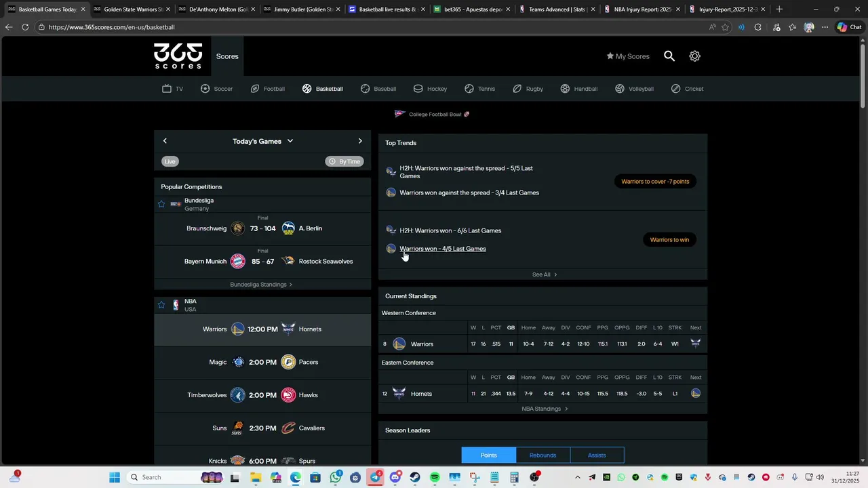The image size is (868, 488).
Task: Open a new browser tab with plus
Action: [779, 9]
